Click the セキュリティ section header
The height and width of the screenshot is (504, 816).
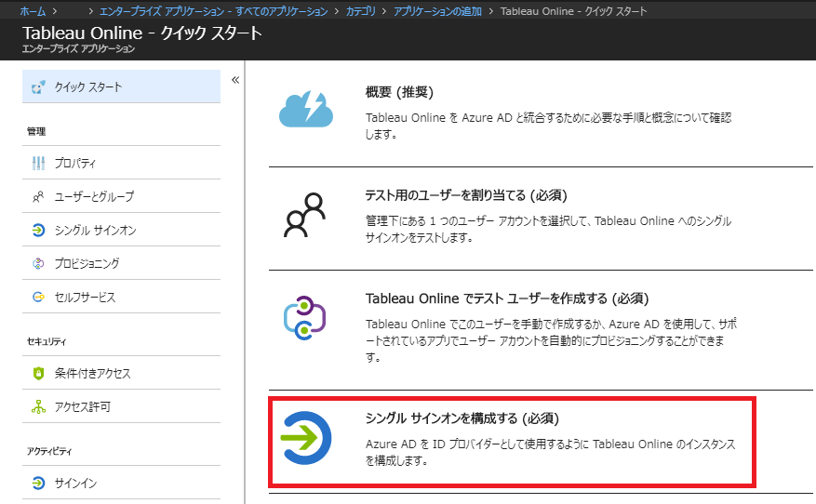(x=47, y=341)
